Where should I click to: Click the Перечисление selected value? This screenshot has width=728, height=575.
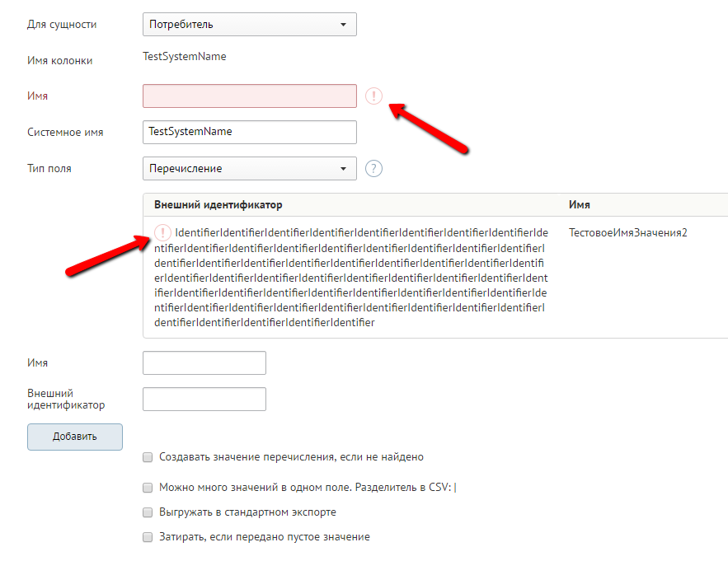tap(186, 169)
